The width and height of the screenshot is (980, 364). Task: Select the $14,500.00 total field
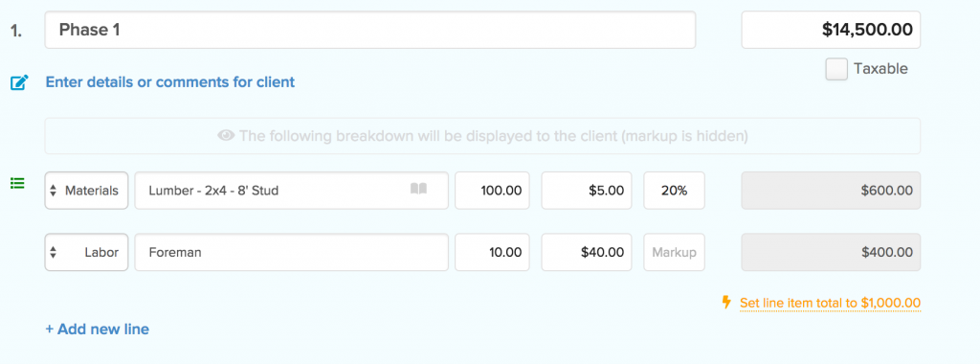pyautogui.click(x=831, y=30)
